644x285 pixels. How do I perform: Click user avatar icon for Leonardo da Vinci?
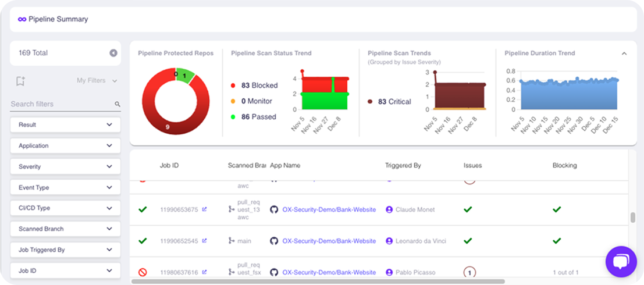389,241
